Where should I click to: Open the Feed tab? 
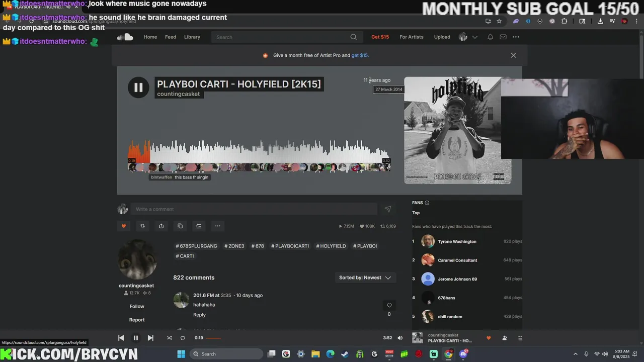point(171,37)
